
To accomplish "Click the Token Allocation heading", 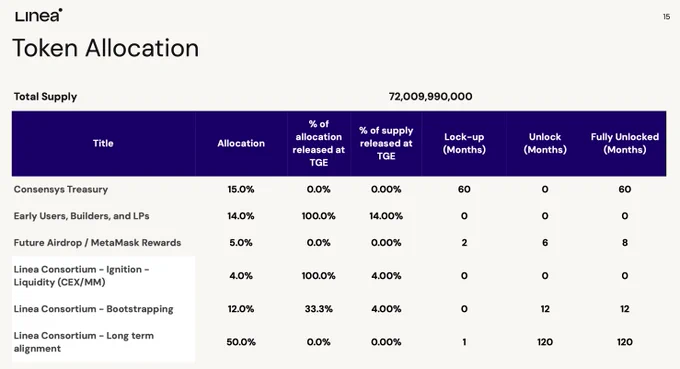I will 105,48.
